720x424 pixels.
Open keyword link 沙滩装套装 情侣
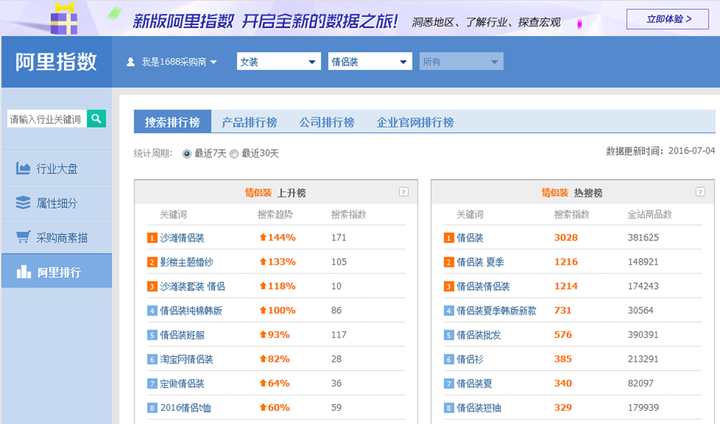point(192,287)
